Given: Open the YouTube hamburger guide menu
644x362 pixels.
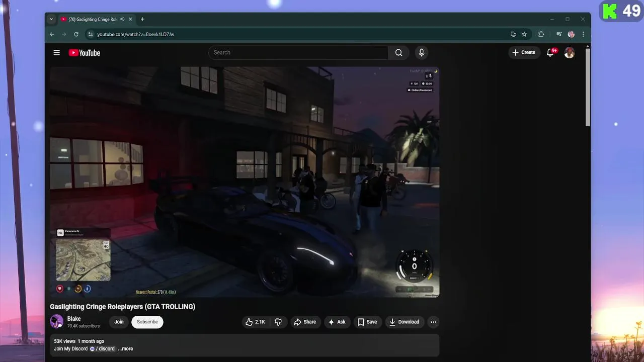Looking at the screenshot, I should (x=57, y=53).
